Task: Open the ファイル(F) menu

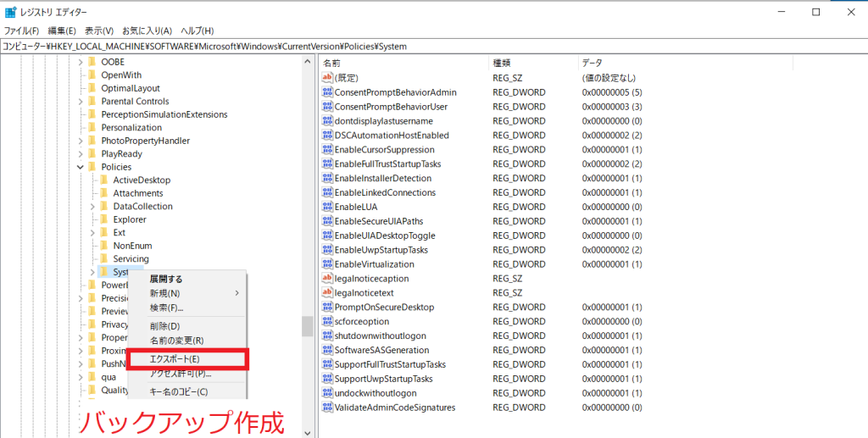Action: (x=21, y=31)
